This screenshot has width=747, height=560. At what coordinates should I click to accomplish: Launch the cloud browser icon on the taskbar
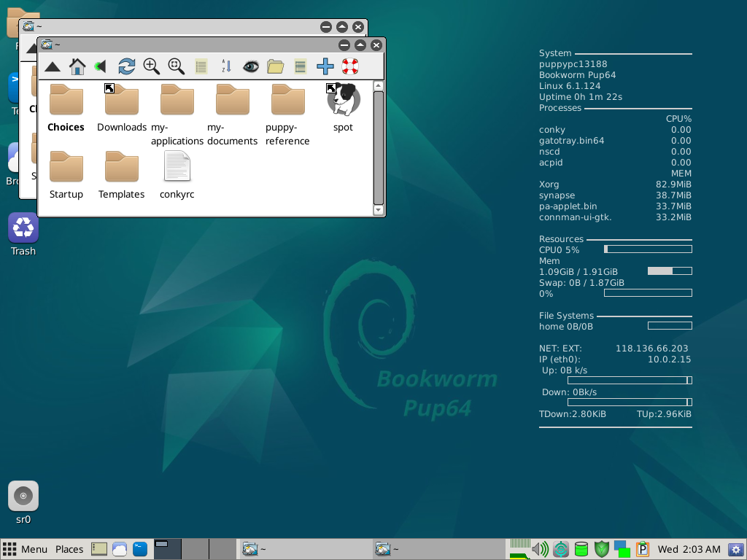[120, 549]
